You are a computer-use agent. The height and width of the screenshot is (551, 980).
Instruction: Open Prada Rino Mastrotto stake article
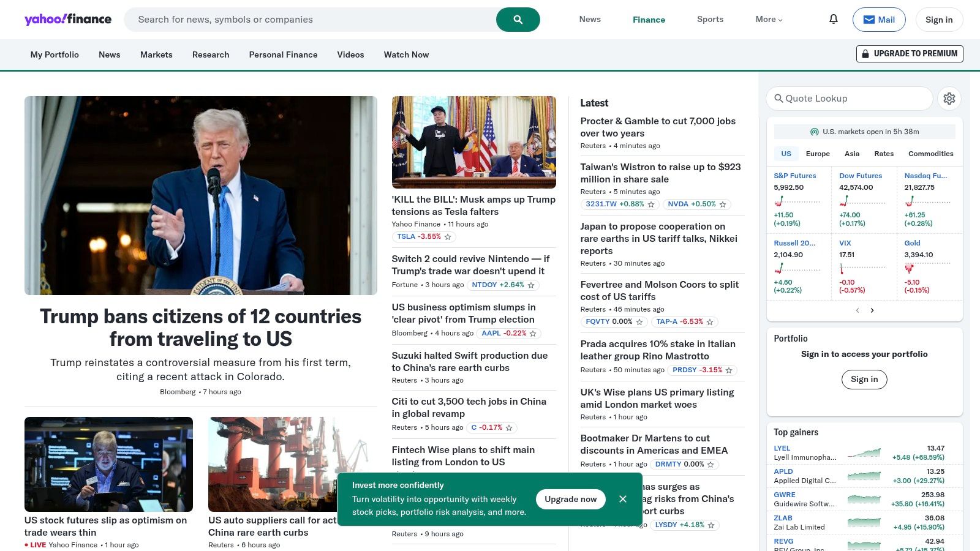pyautogui.click(x=658, y=350)
